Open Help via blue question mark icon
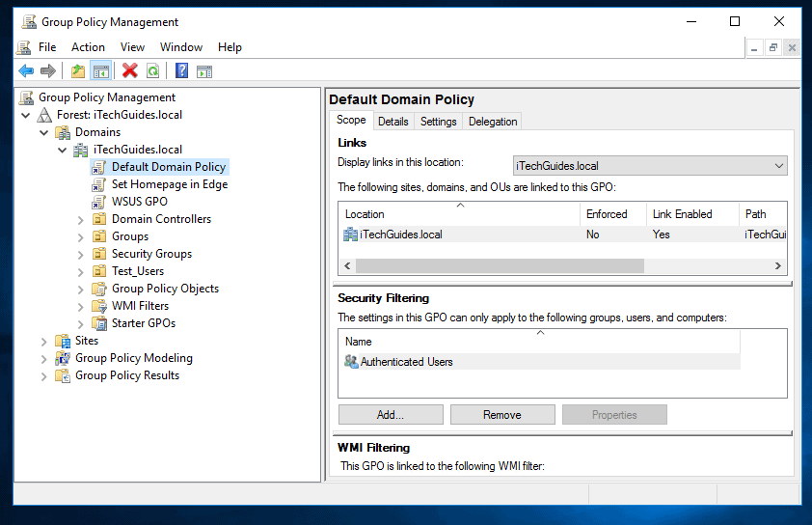This screenshot has width=812, height=525. [x=181, y=70]
